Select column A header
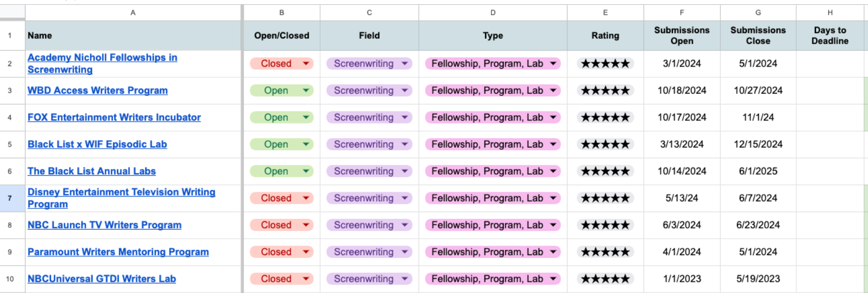The height and width of the screenshot is (293, 868). pos(133,12)
